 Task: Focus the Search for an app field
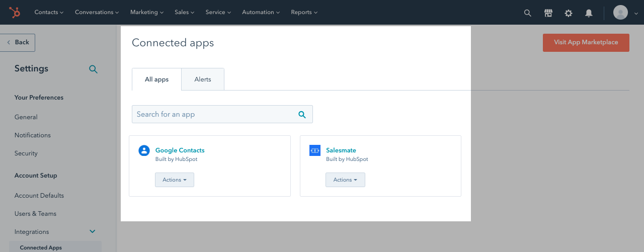(222, 114)
